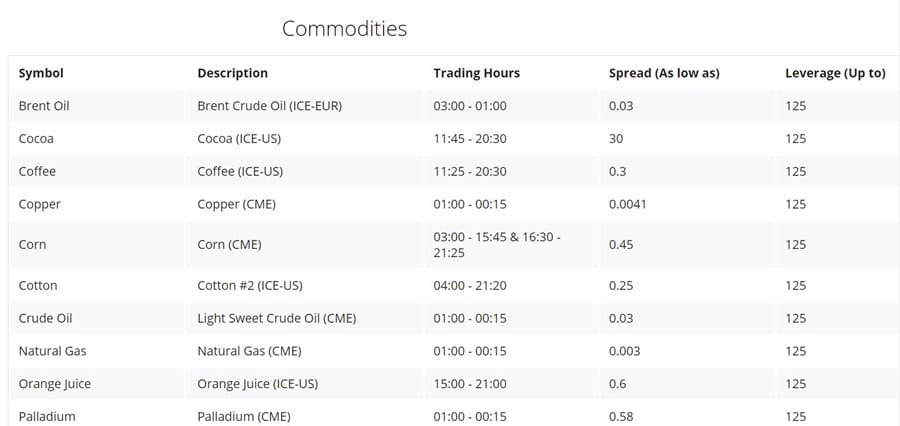
Task: Select the Orange Juice symbol cell
Action: (x=54, y=384)
